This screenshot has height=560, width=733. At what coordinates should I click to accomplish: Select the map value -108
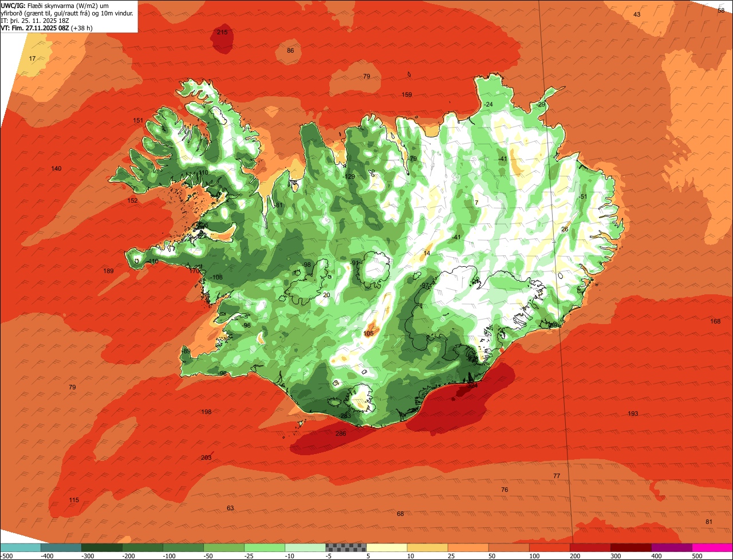pos(216,277)
